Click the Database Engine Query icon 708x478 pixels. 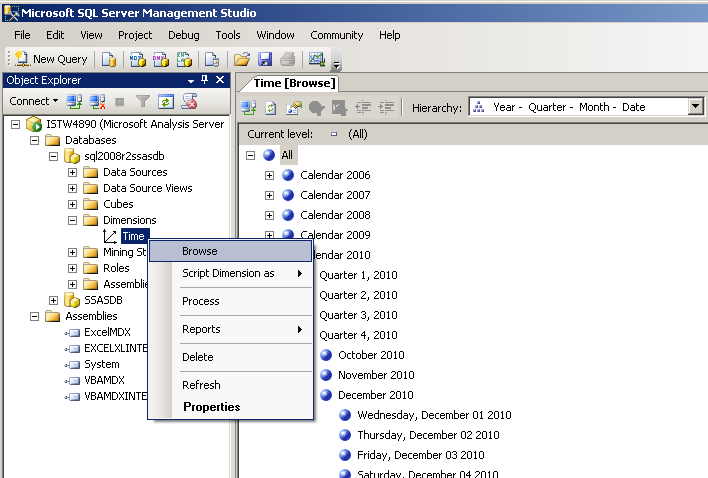(x=109, y=59)
